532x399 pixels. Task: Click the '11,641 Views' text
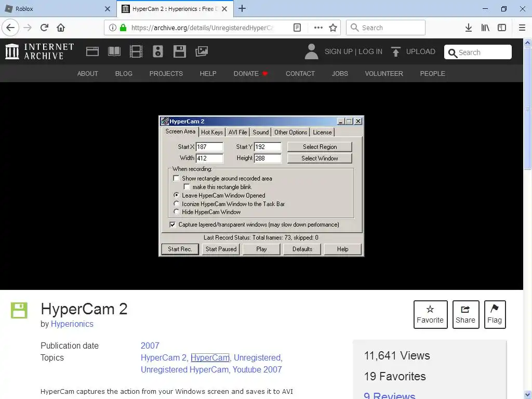click(397, 355)
